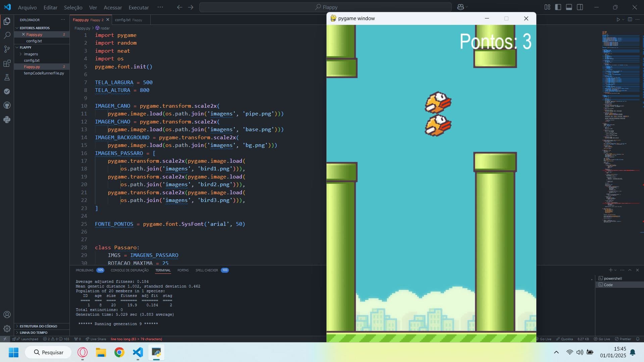Click the remote window indicator in the status bar

(5, 339)
